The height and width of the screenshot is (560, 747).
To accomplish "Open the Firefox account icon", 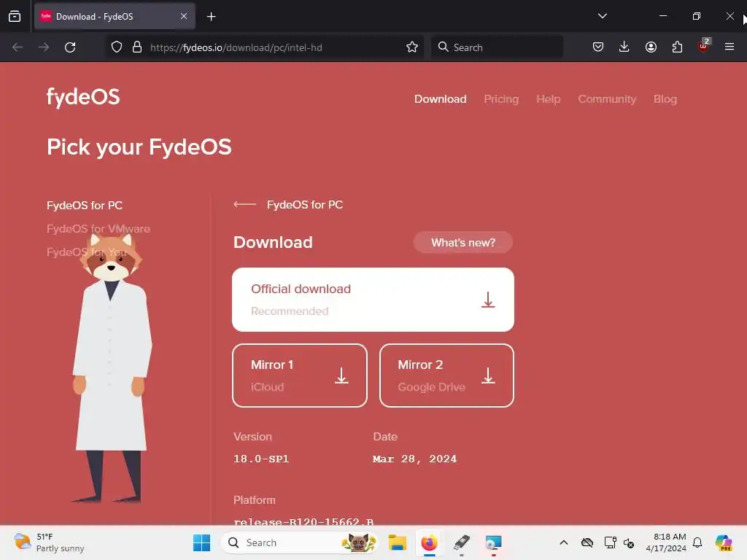I will (x=651, y=47).
